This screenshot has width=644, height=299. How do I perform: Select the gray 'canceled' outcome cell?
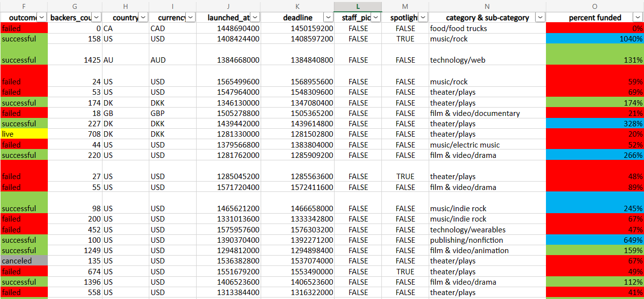[24, 261]
